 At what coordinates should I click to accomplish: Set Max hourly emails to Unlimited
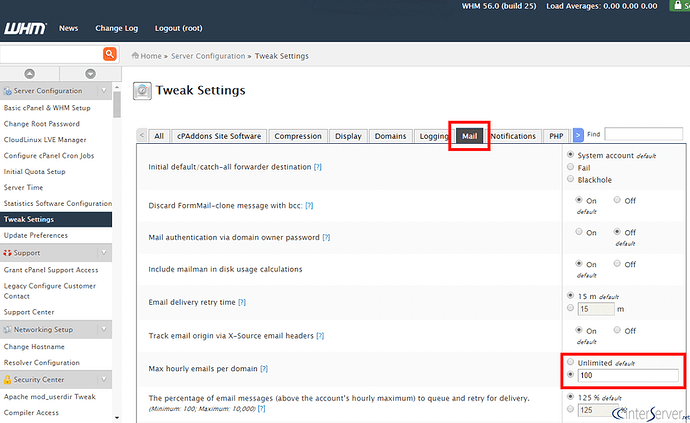571,362
